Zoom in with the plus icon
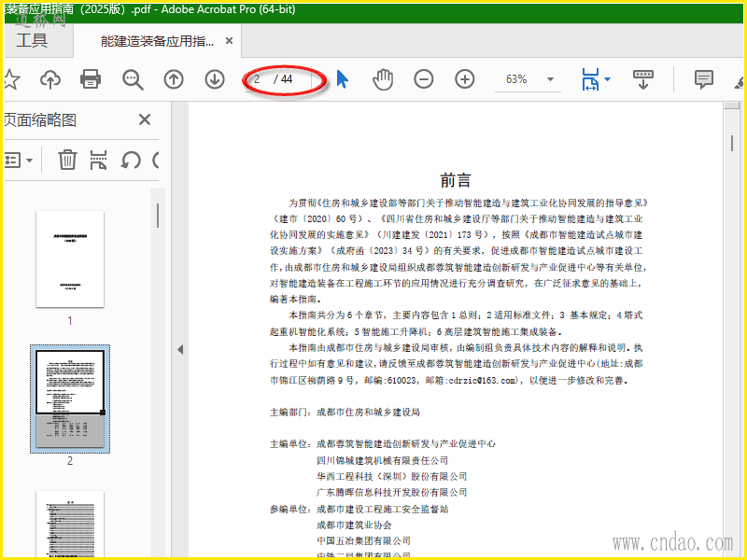 click(x=464, y=79)
